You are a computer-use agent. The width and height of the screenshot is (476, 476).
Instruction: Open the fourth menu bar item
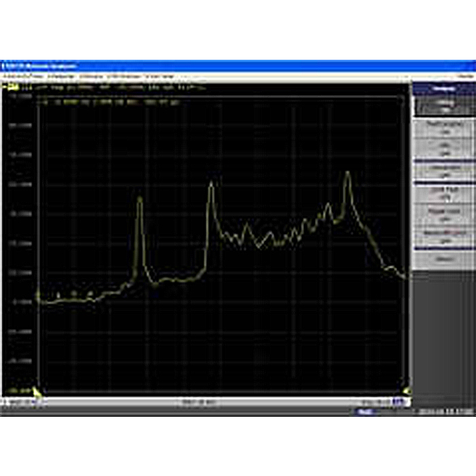coord(124,76)
